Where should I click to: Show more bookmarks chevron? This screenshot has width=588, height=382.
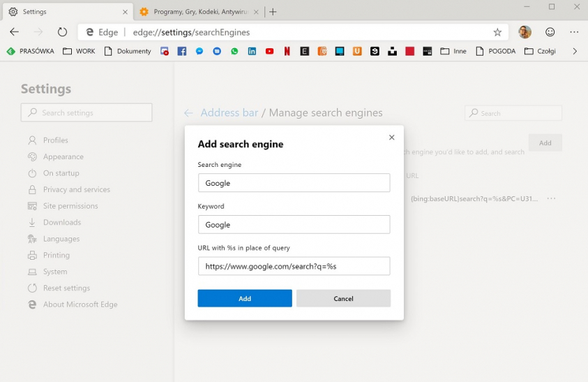click(x=575, y=52)
